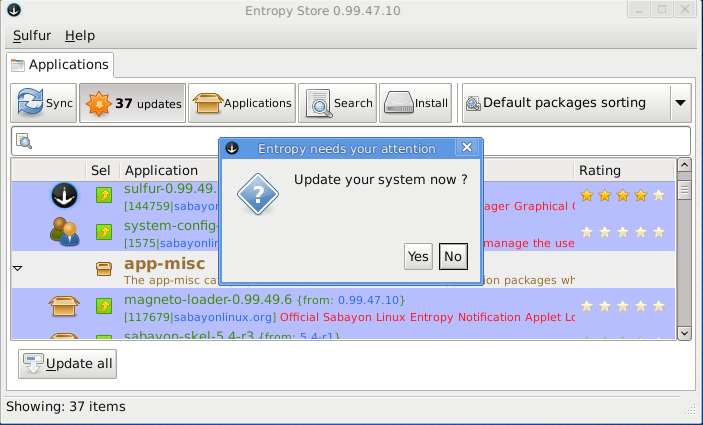Set system-config package rating stars

[623, 232]
